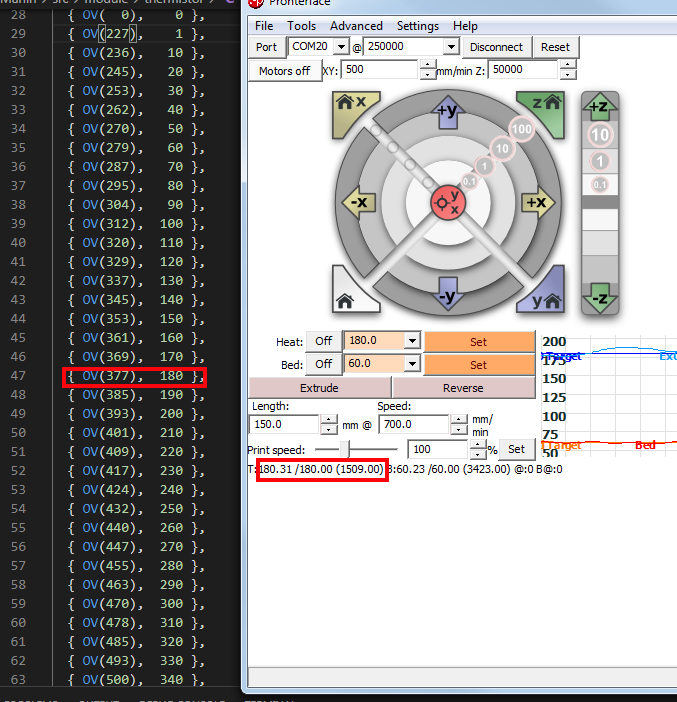Jog +Y arrow on the control wheel

click(x=448, y=111)
